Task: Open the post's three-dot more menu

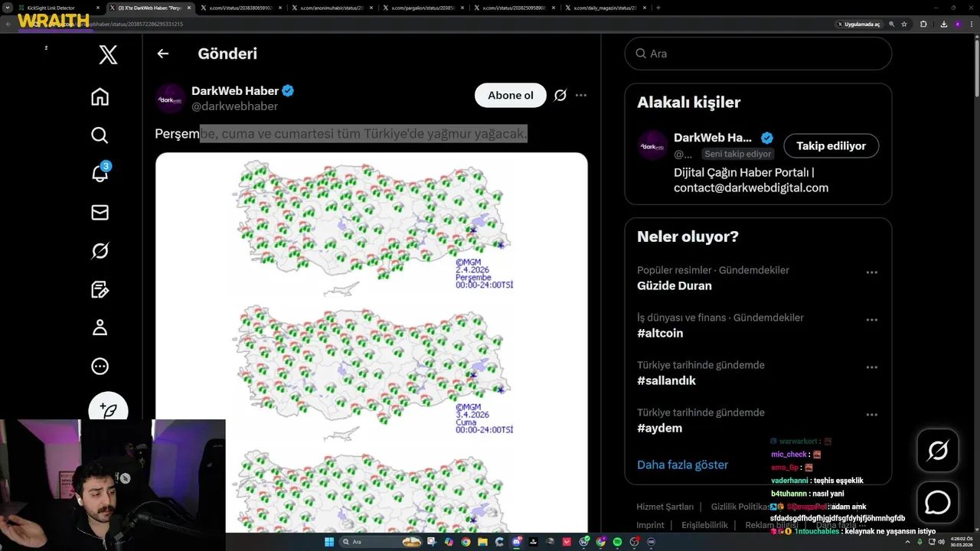Action: click(x=581, y=95)
